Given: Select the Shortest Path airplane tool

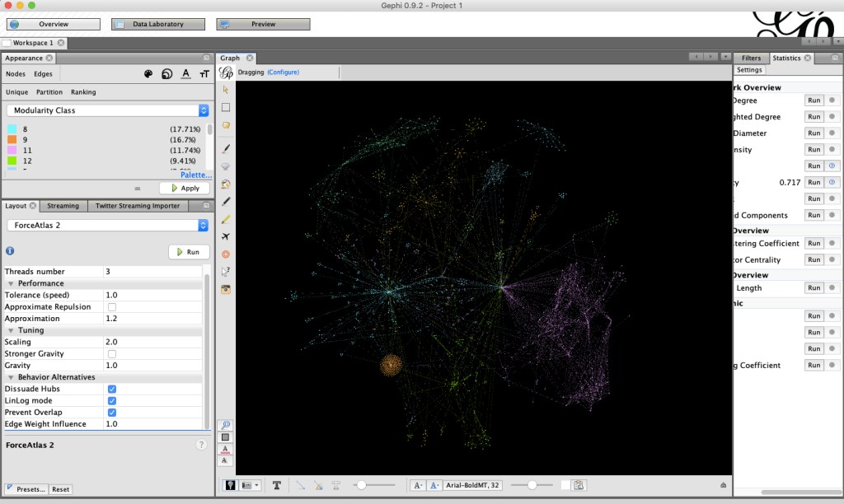Looking at the screenshot, I should pyautogui.click(x=226, y=236).
